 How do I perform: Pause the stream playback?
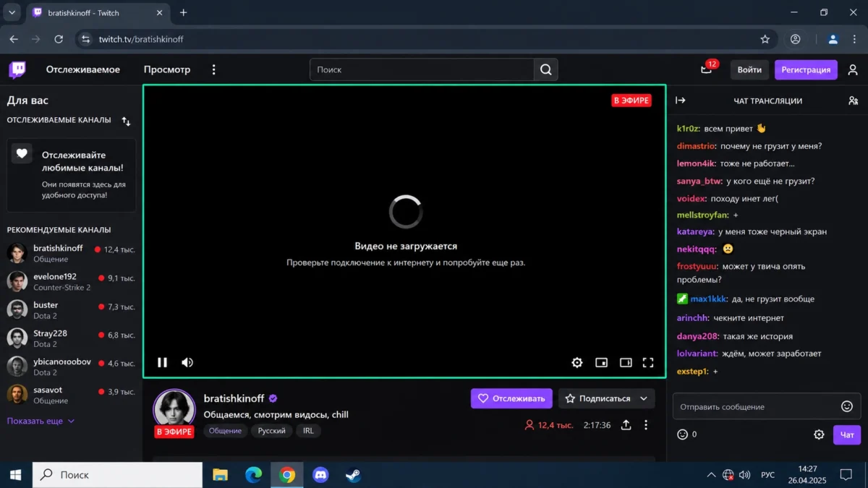(163, 362)
